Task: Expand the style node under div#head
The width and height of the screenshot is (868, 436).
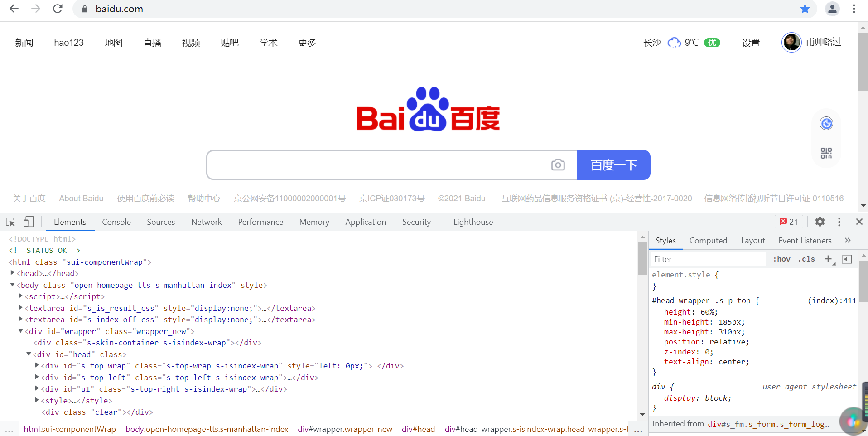Action: [37, 400]
